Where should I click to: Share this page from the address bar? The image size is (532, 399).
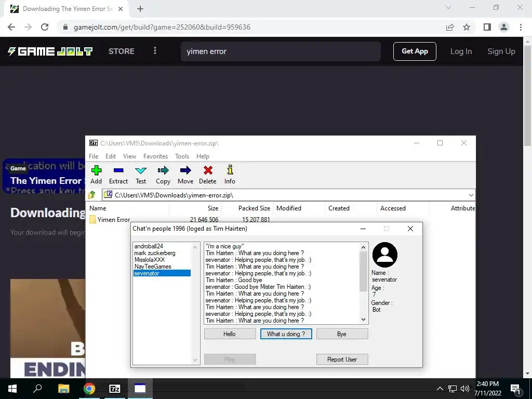(450, 27)
